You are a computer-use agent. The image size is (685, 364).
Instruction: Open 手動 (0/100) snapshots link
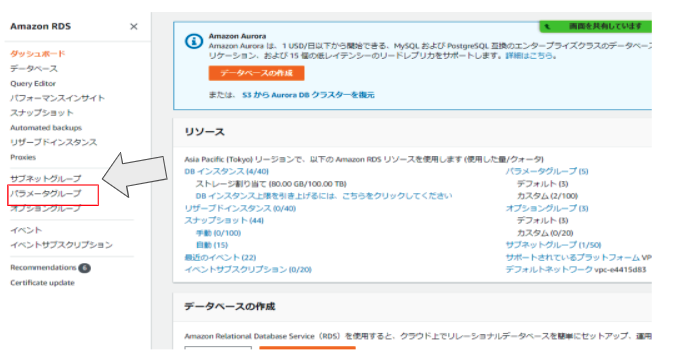[218, 233]
